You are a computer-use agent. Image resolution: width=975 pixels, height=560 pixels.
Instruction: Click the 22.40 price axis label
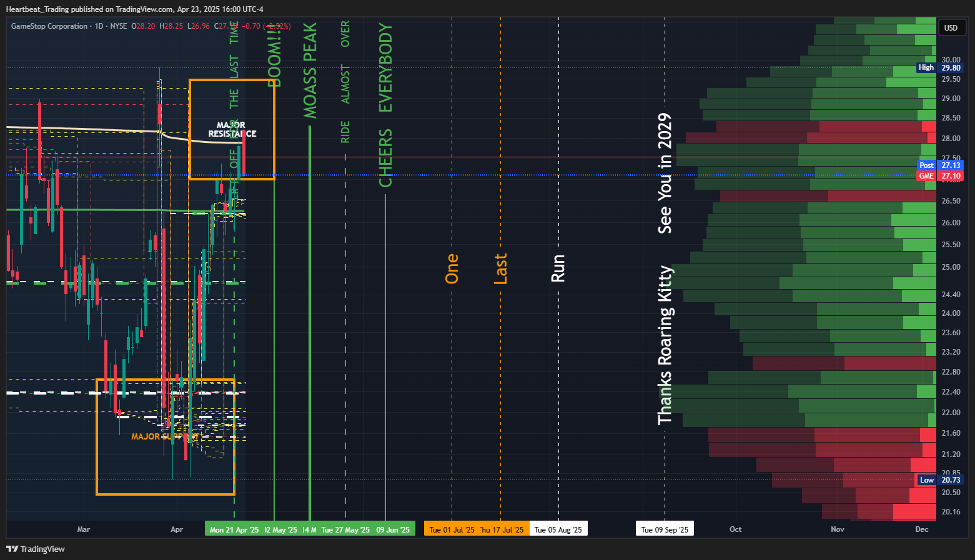click(951, 392)
